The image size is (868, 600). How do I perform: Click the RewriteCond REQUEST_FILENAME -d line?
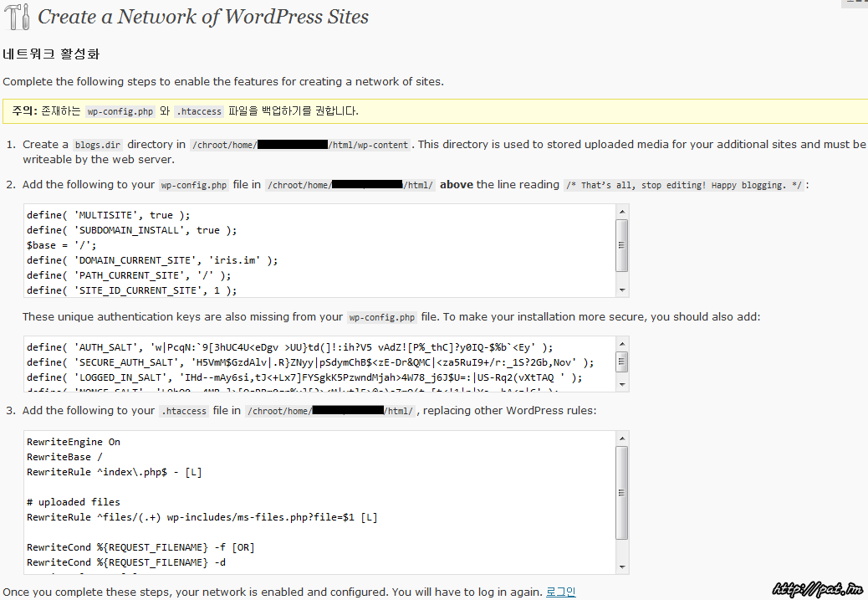[x=126, y=562]
